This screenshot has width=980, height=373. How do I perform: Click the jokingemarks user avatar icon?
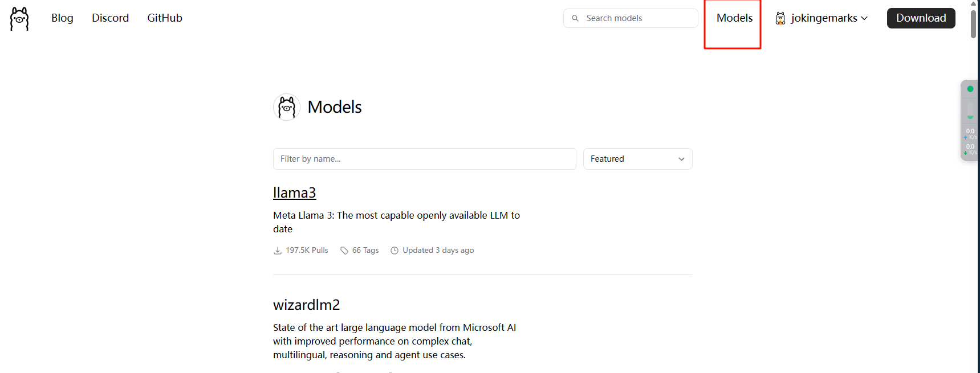(x=780, y=18)
